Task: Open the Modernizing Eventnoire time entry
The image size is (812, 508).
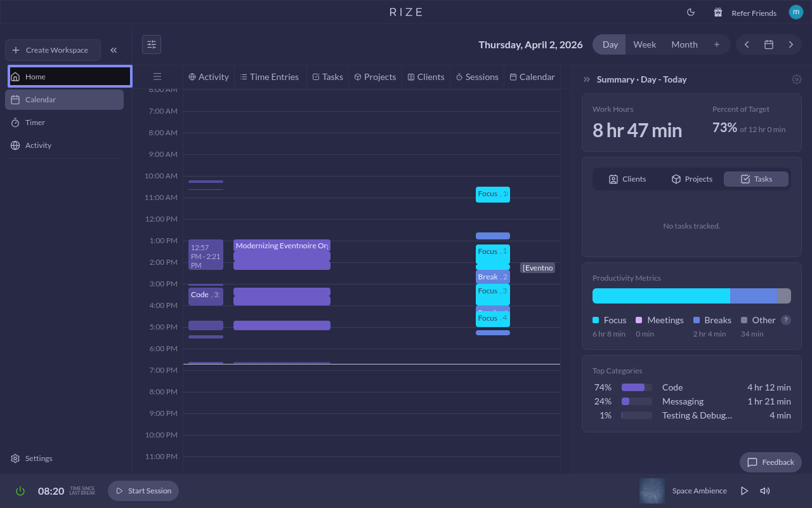Action: [x=282, y=246]
